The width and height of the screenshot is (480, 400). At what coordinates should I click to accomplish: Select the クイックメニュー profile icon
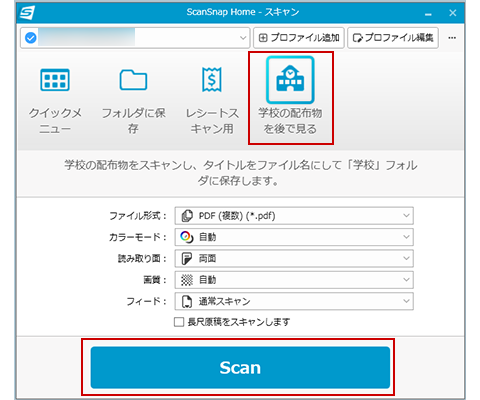(x=55, y=80)
